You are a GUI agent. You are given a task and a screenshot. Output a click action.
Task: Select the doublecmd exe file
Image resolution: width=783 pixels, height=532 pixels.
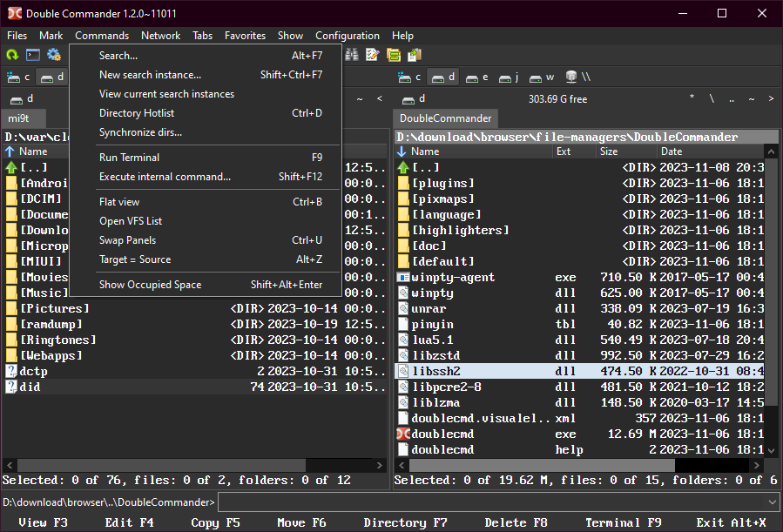pos(442,434)
